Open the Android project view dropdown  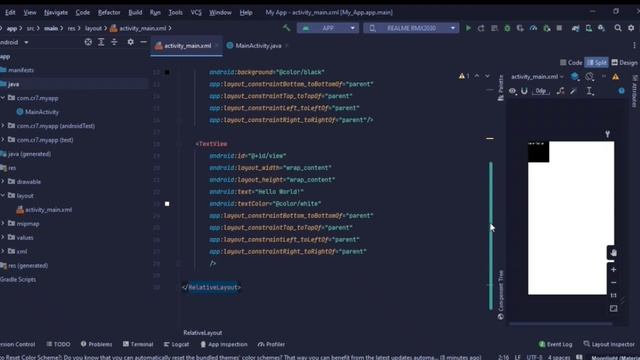tap(14, 42)
